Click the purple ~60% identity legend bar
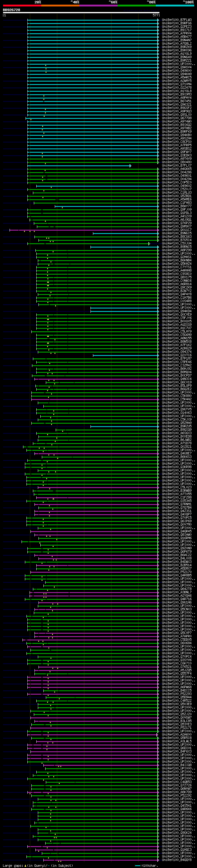The image size is (197, 868). pyautogui.click(x=99, y=6)
